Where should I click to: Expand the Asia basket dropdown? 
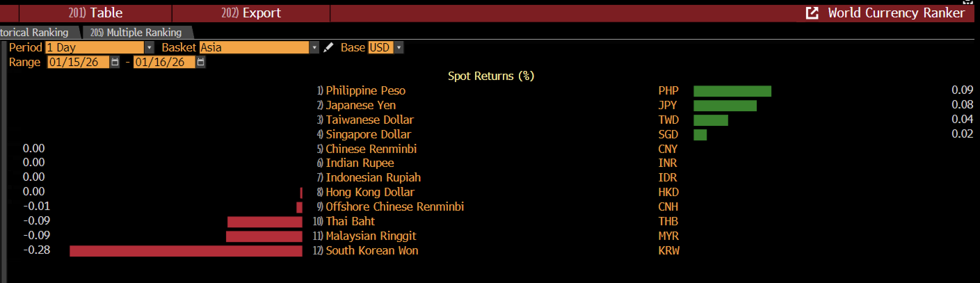coord(314,48)
